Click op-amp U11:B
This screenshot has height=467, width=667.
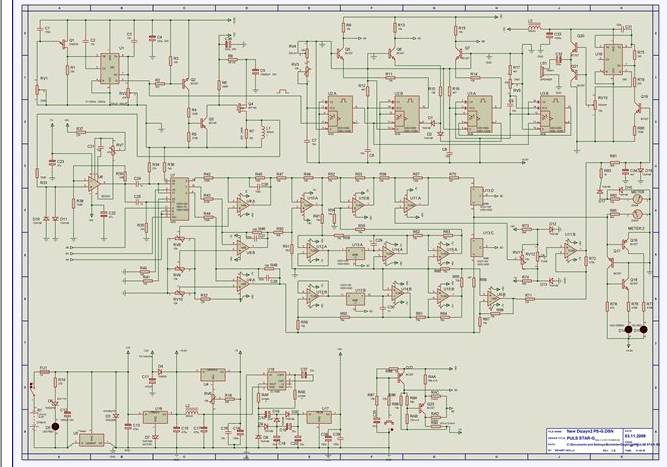[571, 251]
